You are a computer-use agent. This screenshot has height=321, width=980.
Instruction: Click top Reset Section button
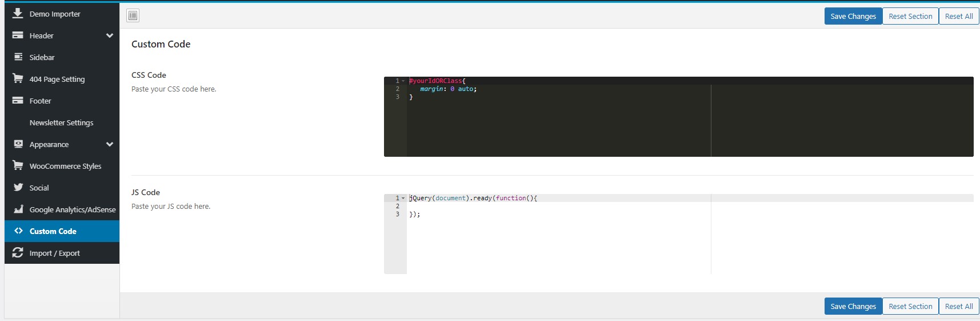pyautogui.click(x=910, y=16)
